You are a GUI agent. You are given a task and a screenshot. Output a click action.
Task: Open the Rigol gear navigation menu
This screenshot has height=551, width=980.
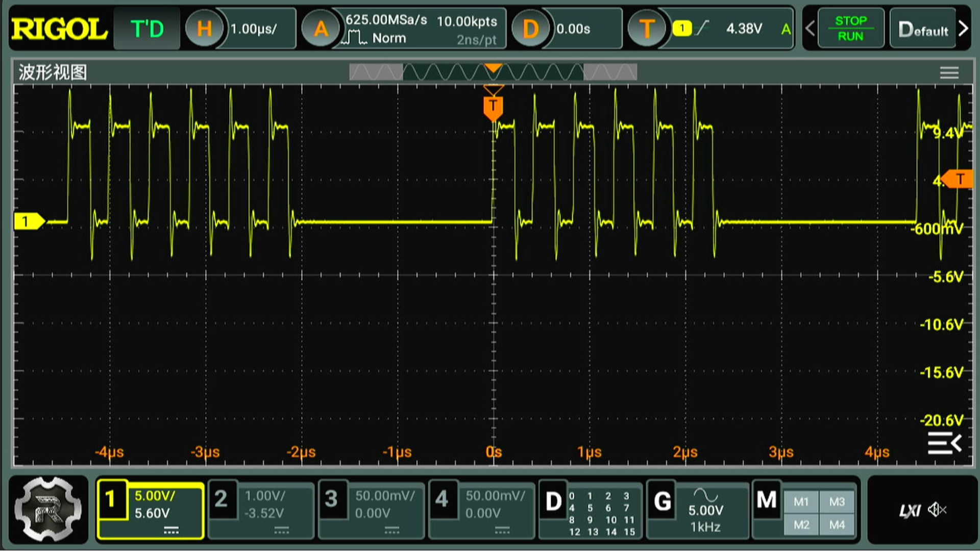pos(48,510)
